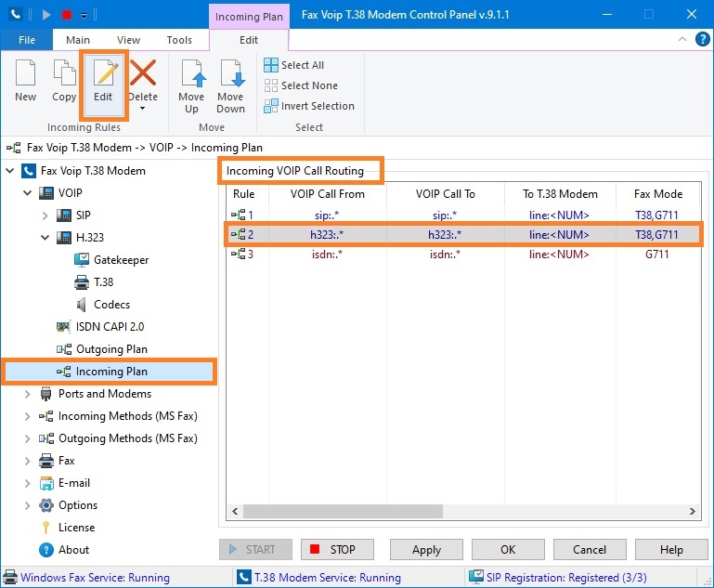Expand the Ports and Modems node
Screen dimensions: 714x588
tap(27, 394)
